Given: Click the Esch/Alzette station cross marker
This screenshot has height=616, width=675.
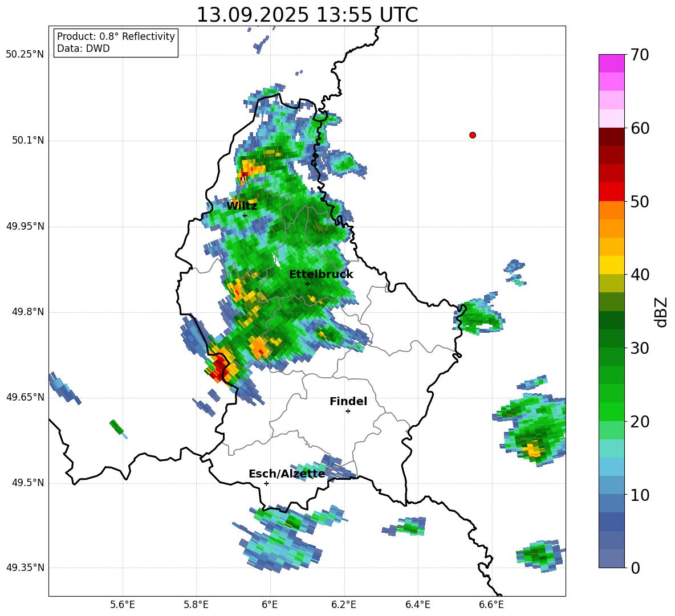Looking at the screenshot, I should point(266,483).
